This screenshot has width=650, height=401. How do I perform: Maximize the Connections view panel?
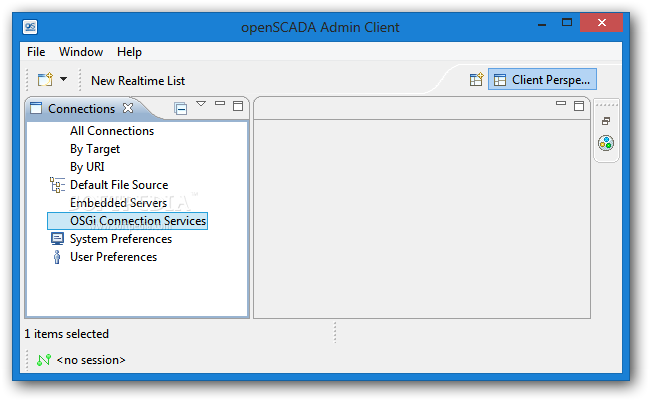[x=238, y=106]
